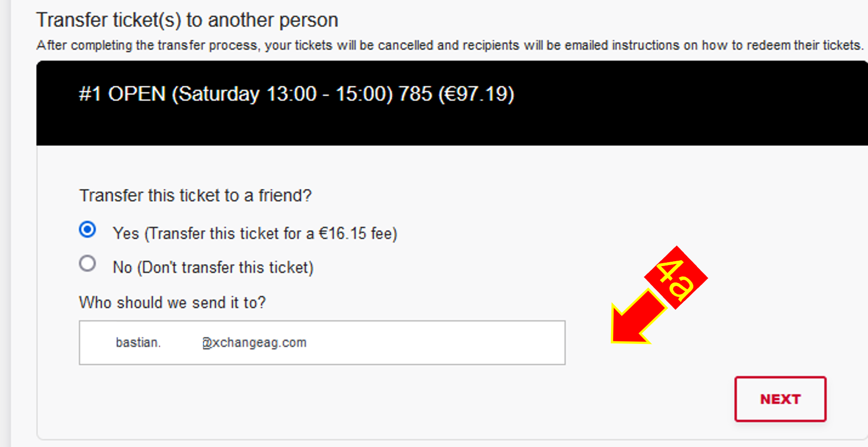Click the '#1 OPEN' ticket title
Viewport: 868px width, 447px height.
coord(122,94)
